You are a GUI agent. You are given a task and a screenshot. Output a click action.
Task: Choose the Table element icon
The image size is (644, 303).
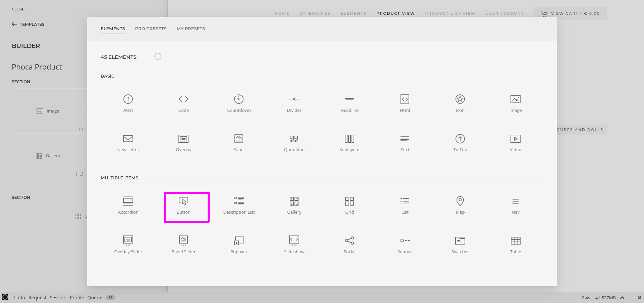pos(515,241)
